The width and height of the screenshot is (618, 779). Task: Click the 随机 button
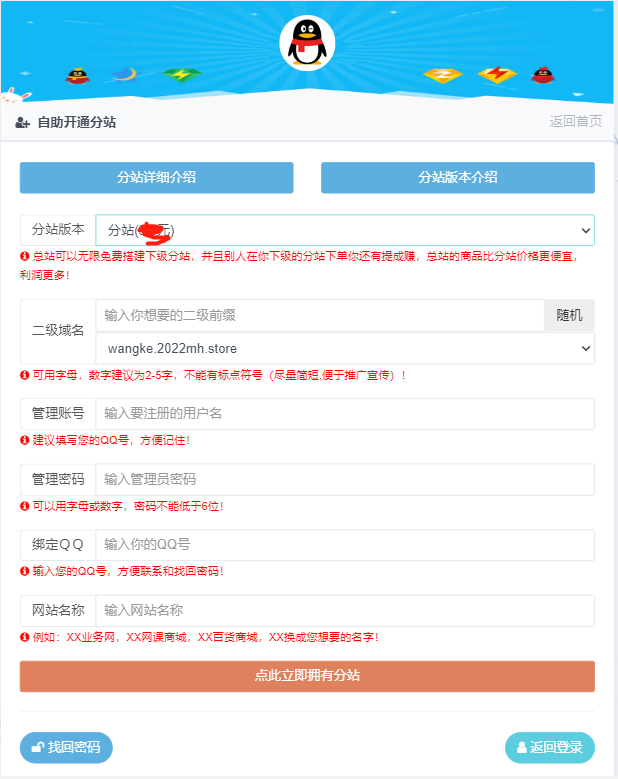coord(569,315)
